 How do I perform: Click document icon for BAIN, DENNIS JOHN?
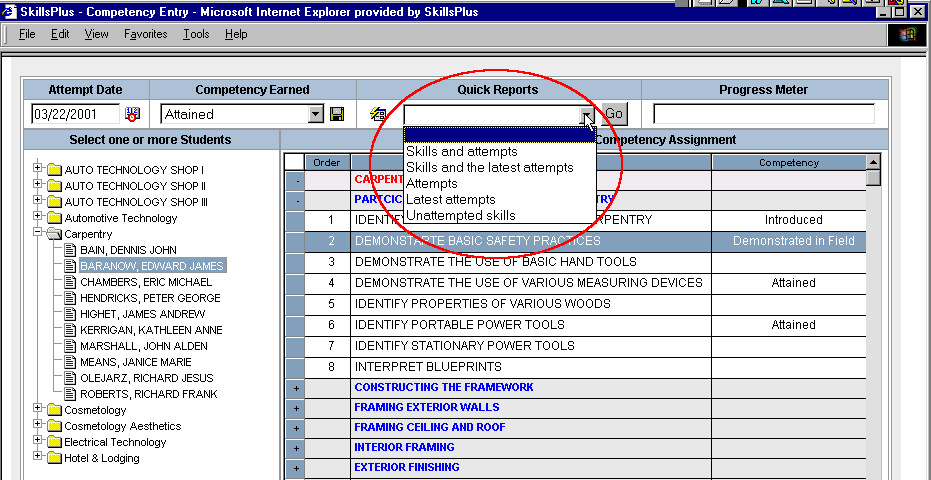[71, 250]
